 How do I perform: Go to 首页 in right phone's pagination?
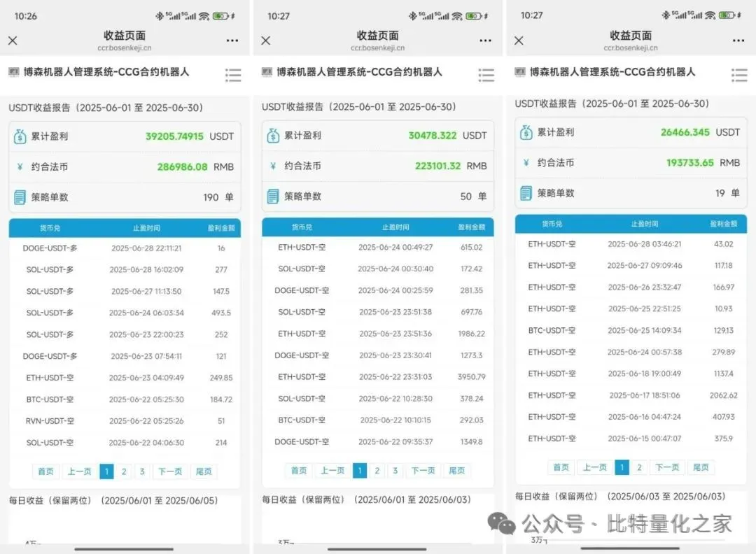click(x=561, y=467)
